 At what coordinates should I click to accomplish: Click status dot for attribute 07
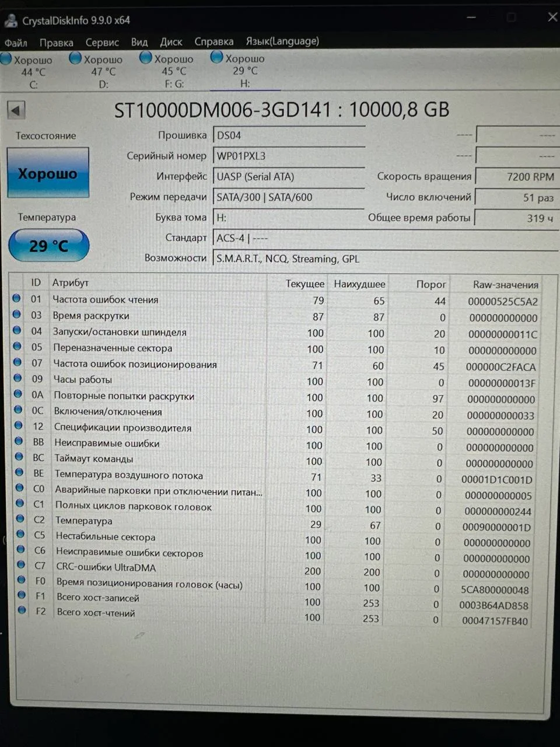pyautogui.click(x=17, y=362)
